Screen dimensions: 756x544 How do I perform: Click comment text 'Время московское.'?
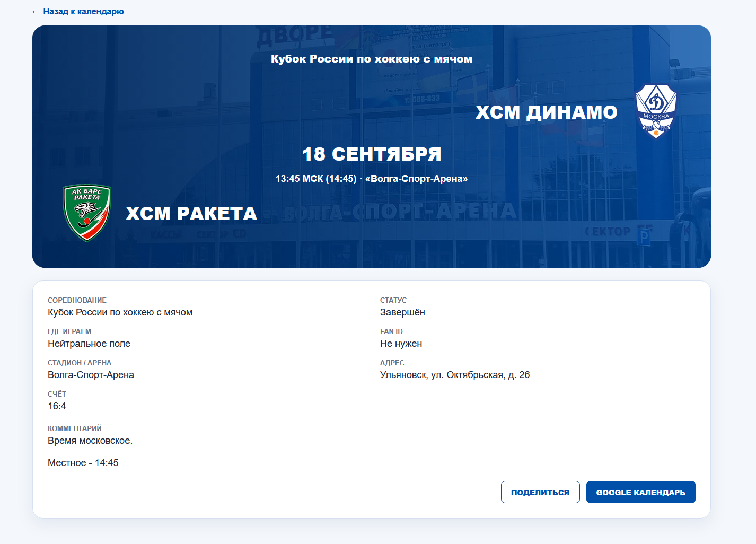(90, 441)
